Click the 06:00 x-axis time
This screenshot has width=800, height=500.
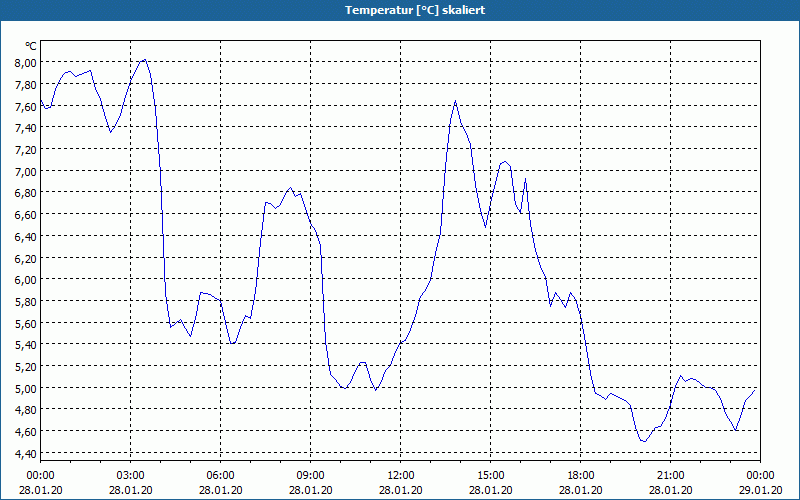tap(220, 476)
